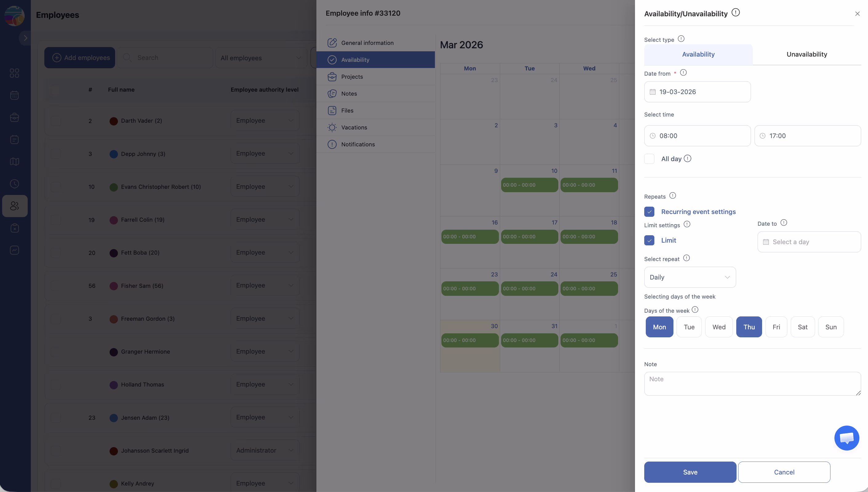Select the Availability type tab
Viewport: 868px width, 492px height.
(x=698, y=54)
